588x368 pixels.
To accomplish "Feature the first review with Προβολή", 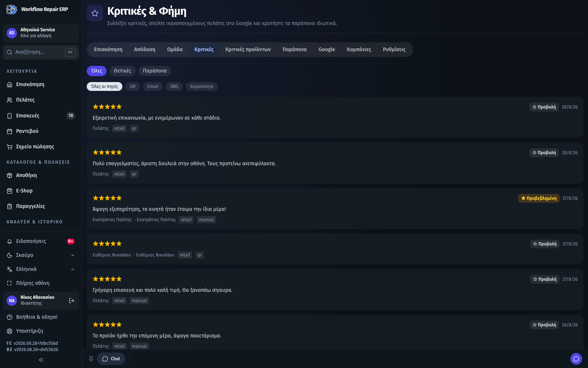I will [544, 107].
